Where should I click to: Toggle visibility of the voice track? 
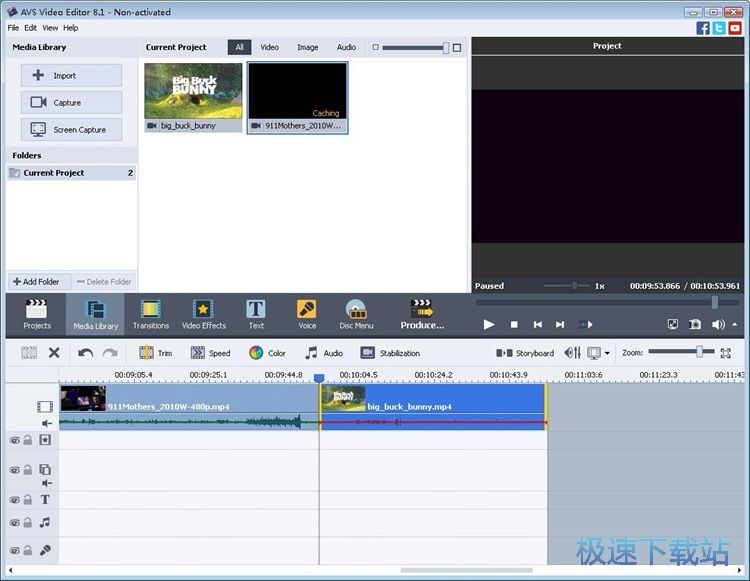[15, 550]
